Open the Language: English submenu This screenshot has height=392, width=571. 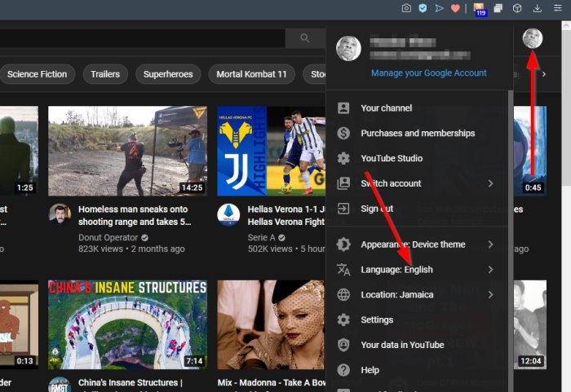point(396,269)
